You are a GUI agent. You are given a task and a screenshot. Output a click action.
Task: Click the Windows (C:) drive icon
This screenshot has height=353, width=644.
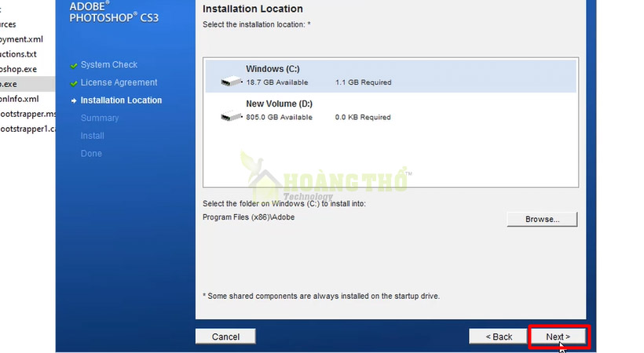[x=231, y=81]
